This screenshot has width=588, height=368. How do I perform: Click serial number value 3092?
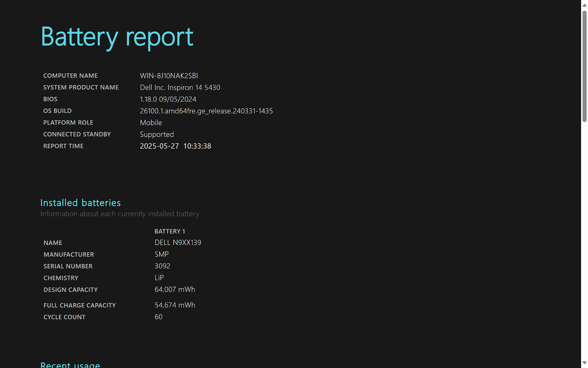click(x=162, y=266)
